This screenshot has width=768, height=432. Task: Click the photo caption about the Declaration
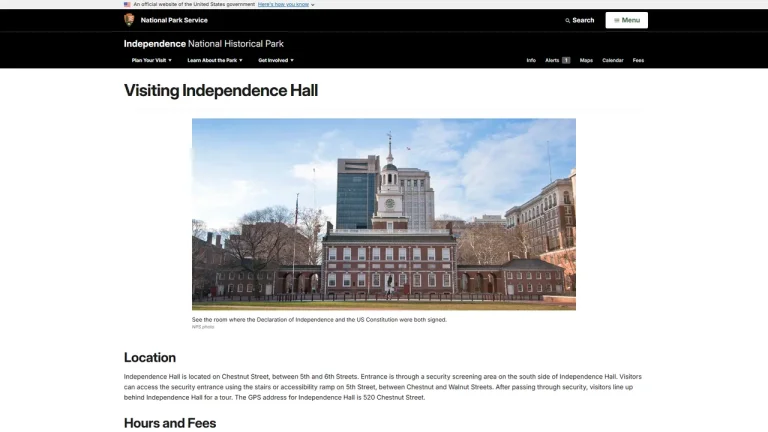click(x=319, y=319)
